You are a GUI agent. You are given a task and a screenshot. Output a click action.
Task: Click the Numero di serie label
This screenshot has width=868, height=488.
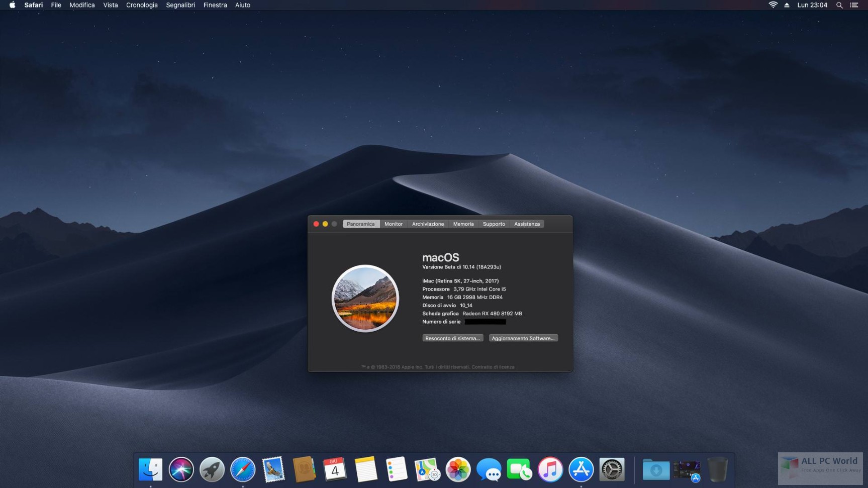coord(441,322)
